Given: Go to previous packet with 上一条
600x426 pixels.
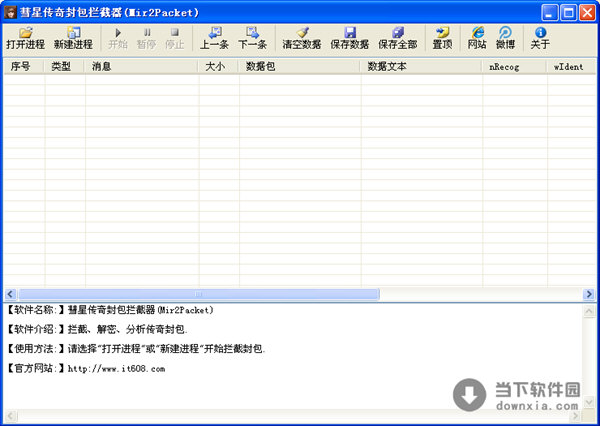Looking at the screenshot, I should (x=214, y=38).
